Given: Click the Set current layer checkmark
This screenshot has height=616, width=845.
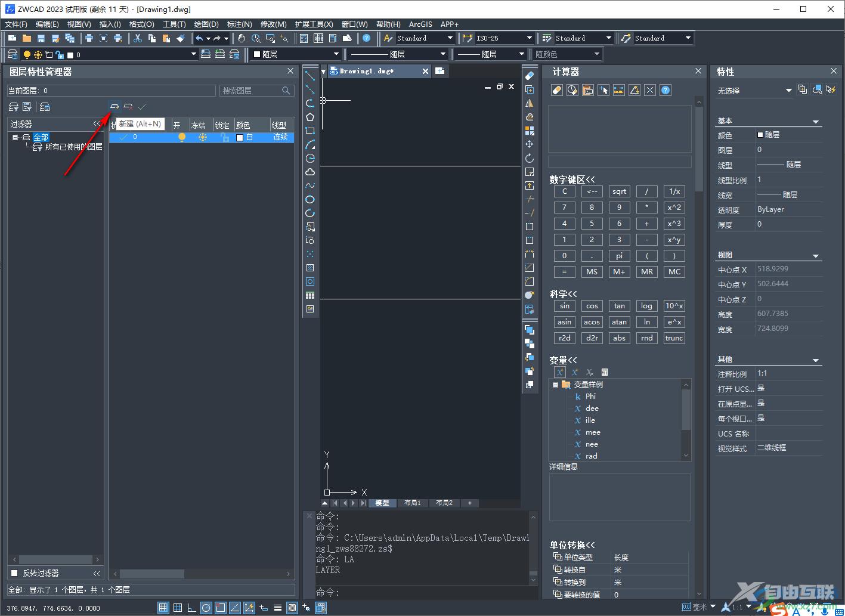Looking at the screenshot, I should point(142,107).
